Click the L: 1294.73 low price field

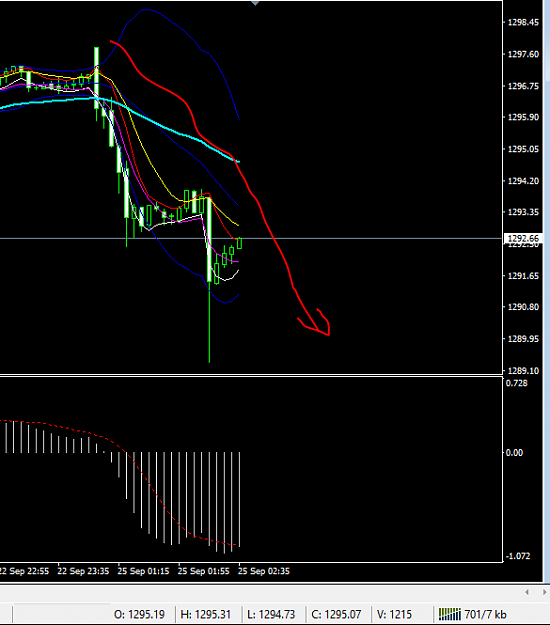coord(271,614)
